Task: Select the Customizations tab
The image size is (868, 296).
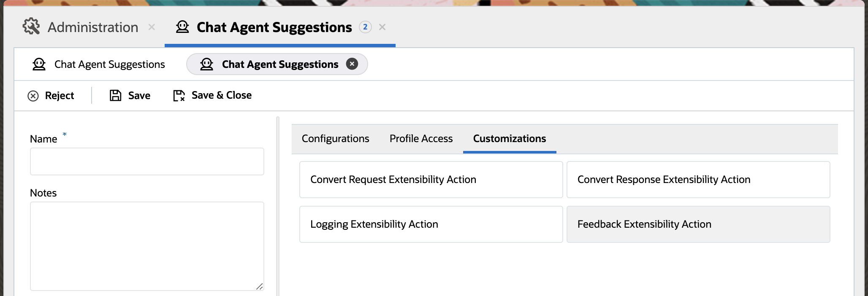Action: pos(509,139)
